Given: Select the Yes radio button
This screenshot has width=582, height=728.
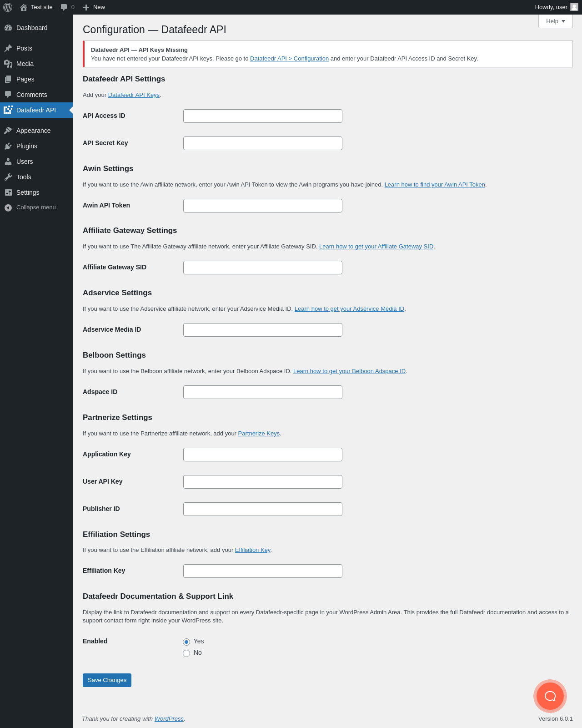Looking at the screenshot, I should click(x=186, y=642).
